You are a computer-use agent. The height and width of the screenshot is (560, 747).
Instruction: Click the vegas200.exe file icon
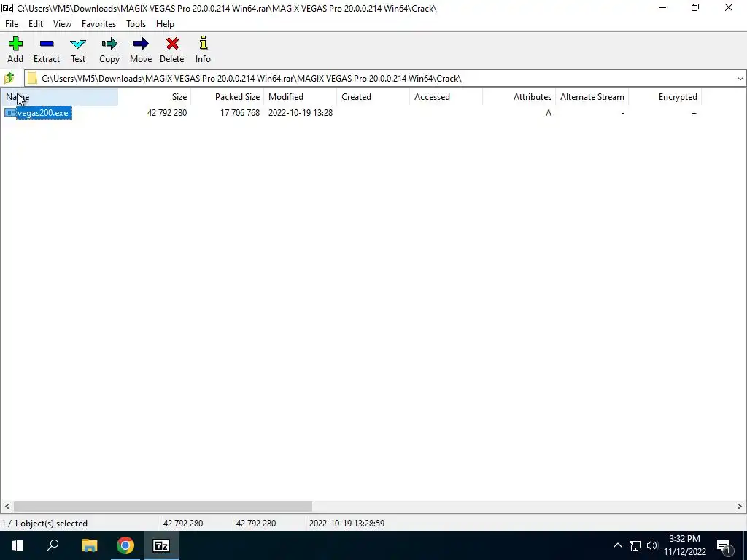[9, 113]
